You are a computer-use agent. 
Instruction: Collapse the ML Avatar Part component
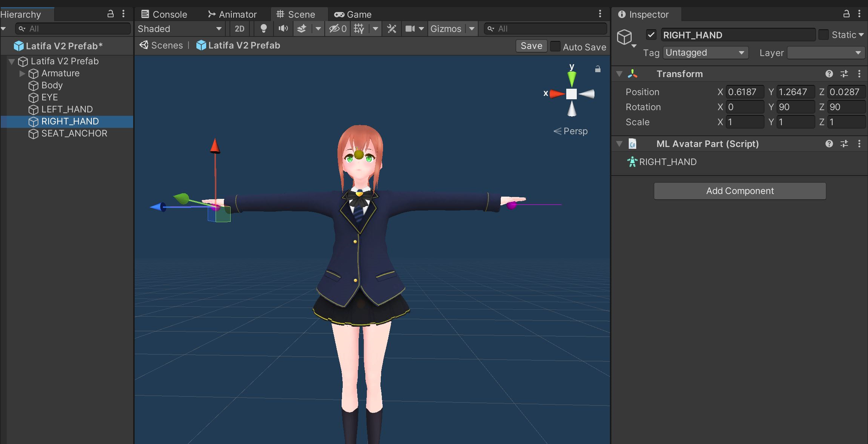(x=619, y=144)
